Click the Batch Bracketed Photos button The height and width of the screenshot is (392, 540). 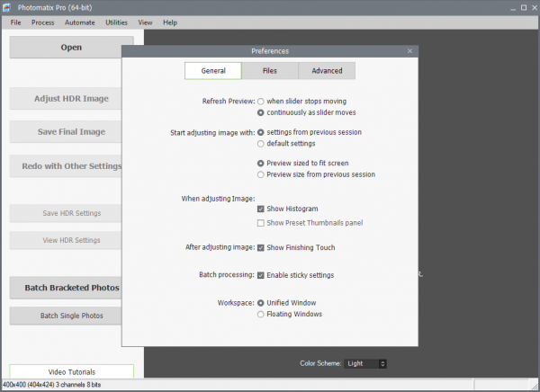click(x=71, y=288)
